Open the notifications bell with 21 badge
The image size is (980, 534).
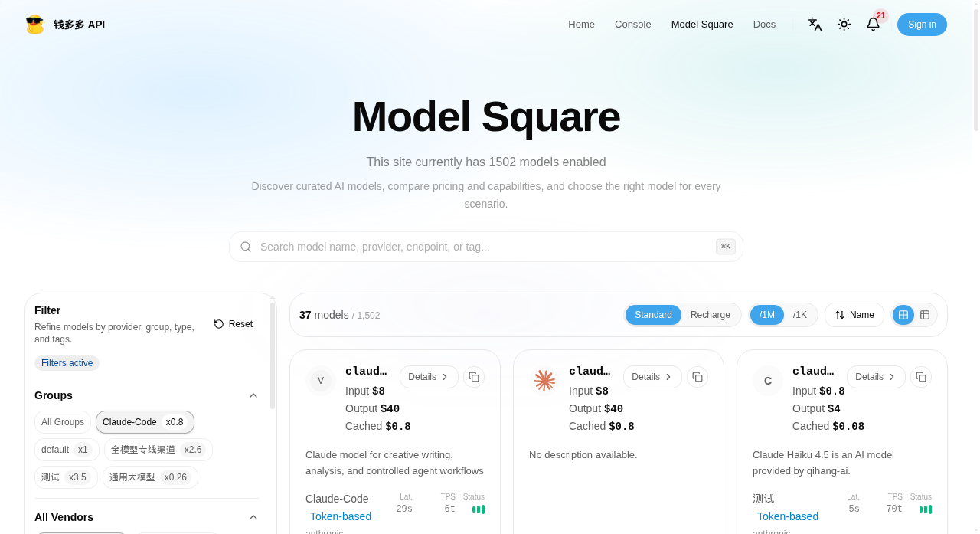click(x=873, y=25)
